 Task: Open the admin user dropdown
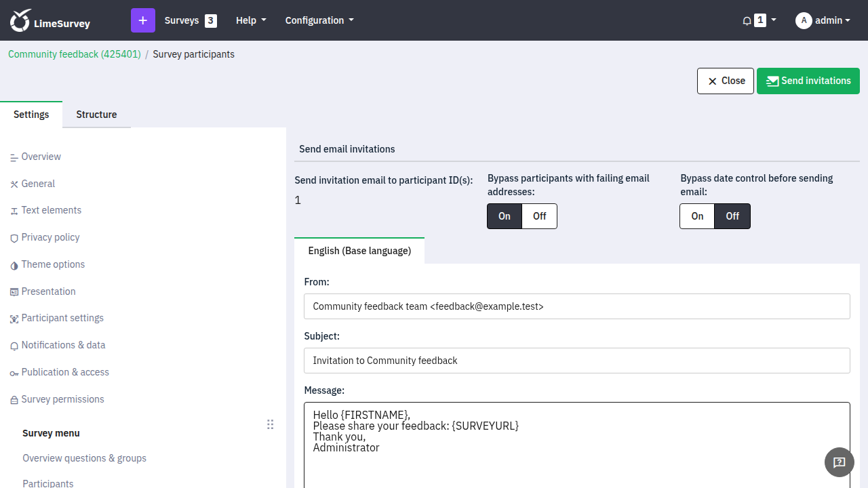pos(823,20)
